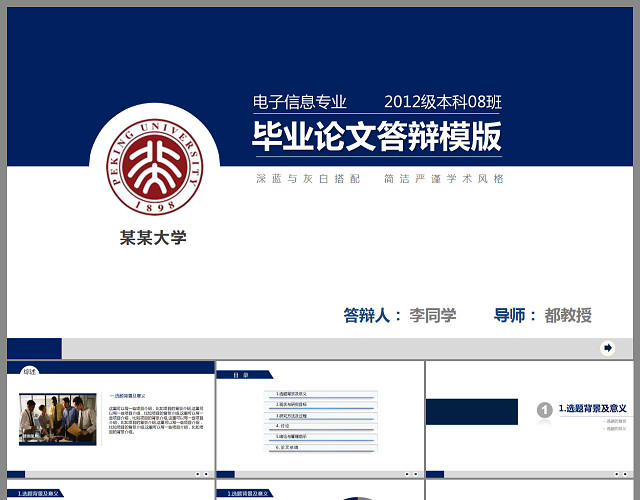Click the gray circle numbered 1

coord(544,410)
